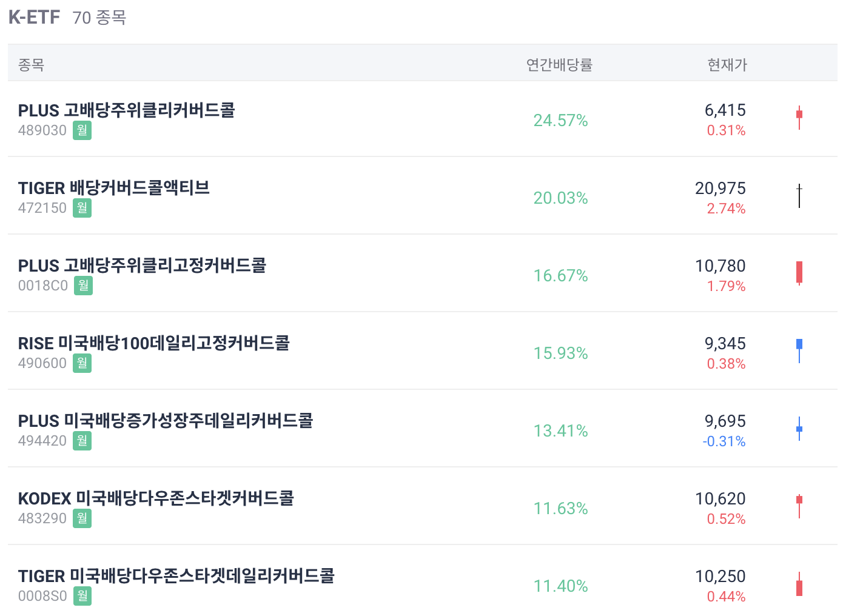843x616 pixels.
Task: Sort by the 연간배당률 column header
Action: (559, 64)
